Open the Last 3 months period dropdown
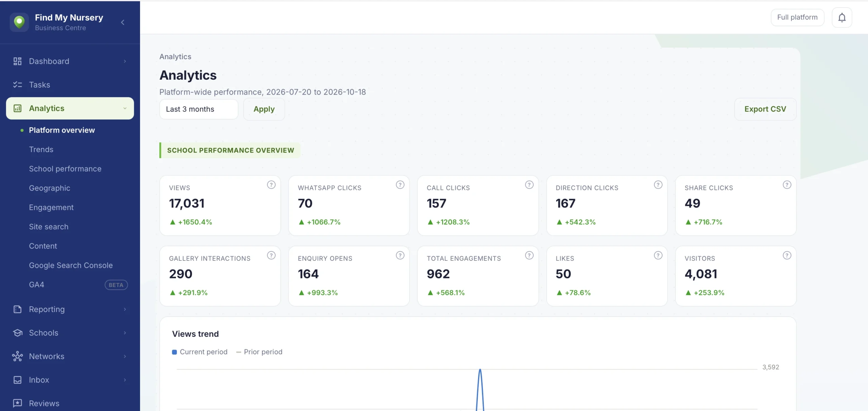 tap(199, 109)
